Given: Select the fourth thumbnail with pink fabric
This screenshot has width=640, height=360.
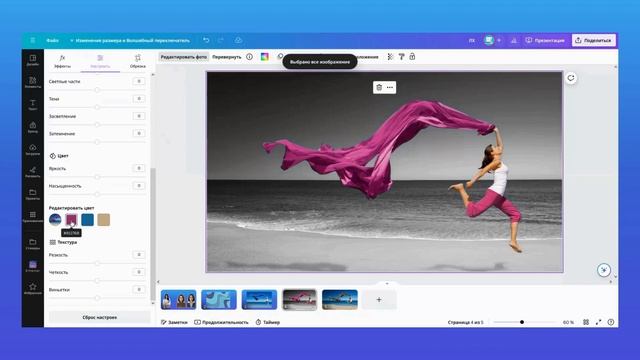Looking at the screenshot, I should pyautogui.click(x=299, y=300).
